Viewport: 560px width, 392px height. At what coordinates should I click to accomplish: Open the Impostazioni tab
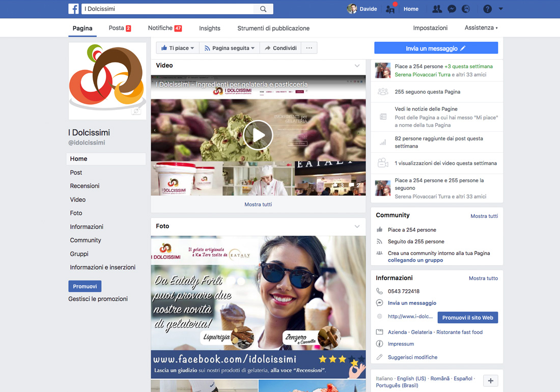tap(430, 28)
